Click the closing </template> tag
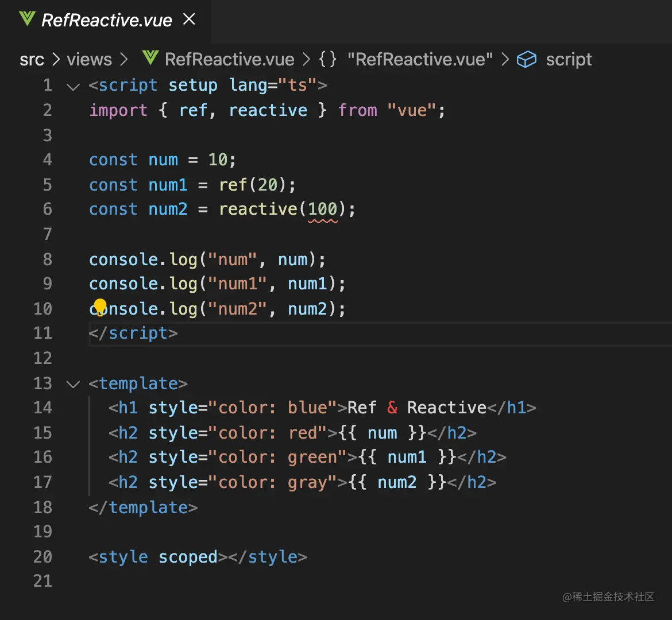This screenshot has width=672, height=620. [x=143, y=507]
